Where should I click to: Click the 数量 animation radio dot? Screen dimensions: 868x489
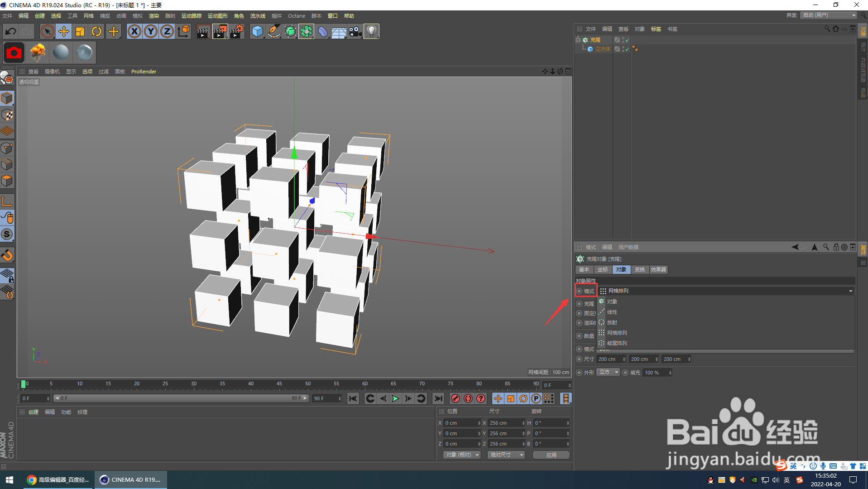pos(579,336)
